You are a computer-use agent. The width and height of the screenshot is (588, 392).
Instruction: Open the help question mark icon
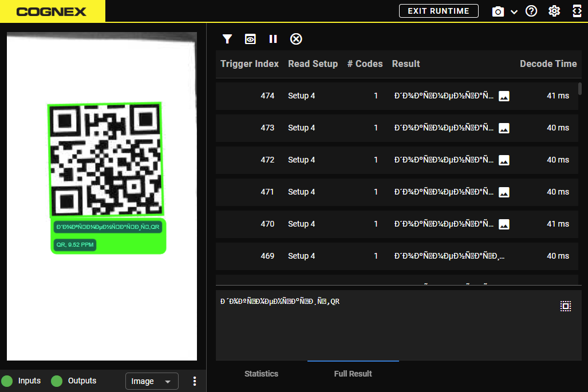coord(531,11)
